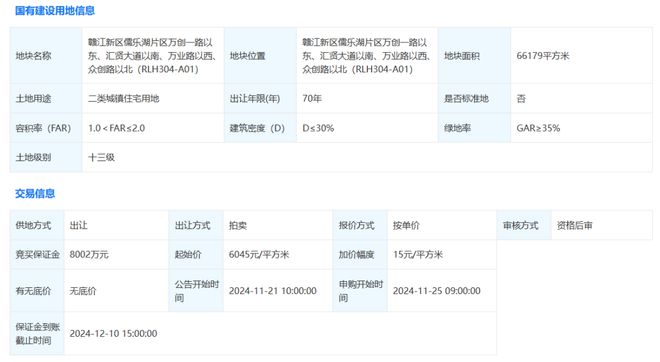The height and width of the screenshot is (362, 660).
Task: Click the 66179平方米 area value
Action: click(x=543, y=56)
